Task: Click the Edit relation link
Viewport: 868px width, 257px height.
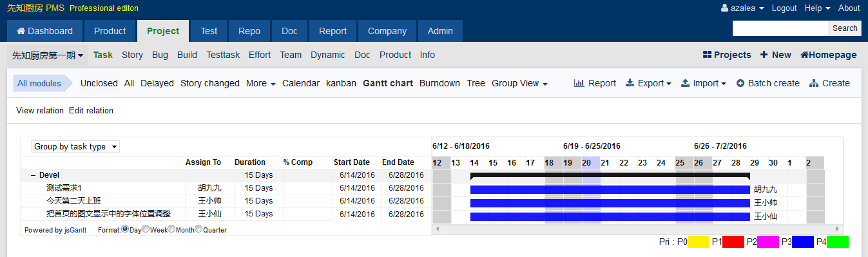Action: [x=91, y=111]
